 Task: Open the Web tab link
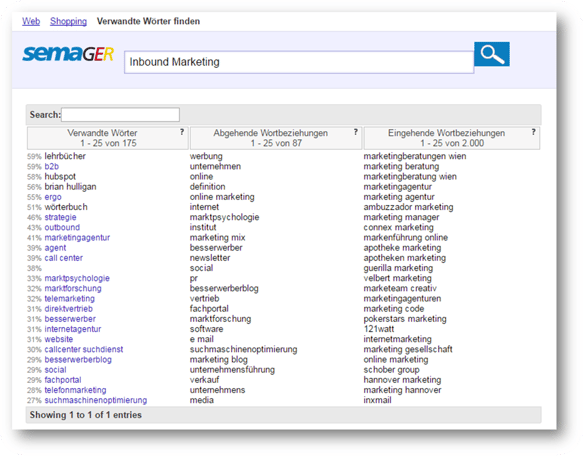pyautogui.click(x=31, y=21)
